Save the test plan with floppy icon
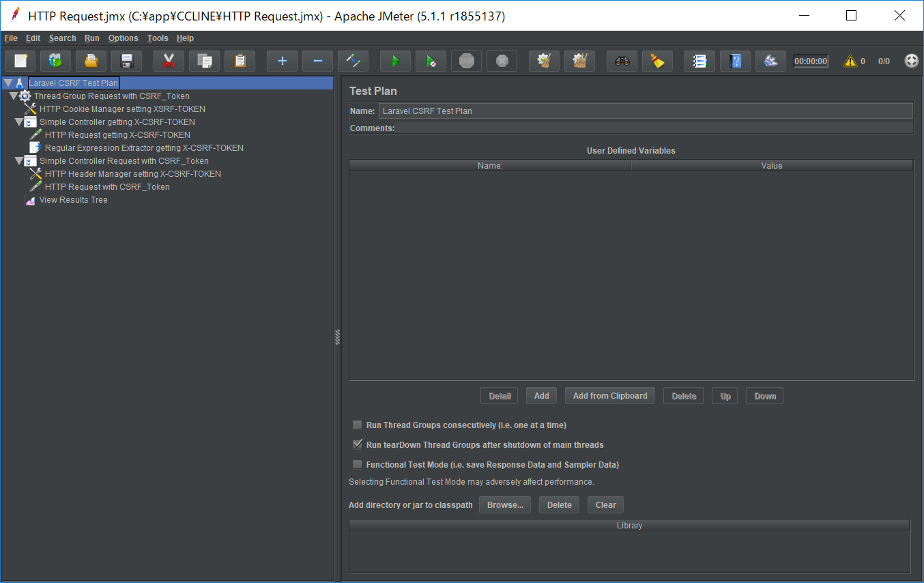This screenshot has height=583, width=924. (126, 61)
